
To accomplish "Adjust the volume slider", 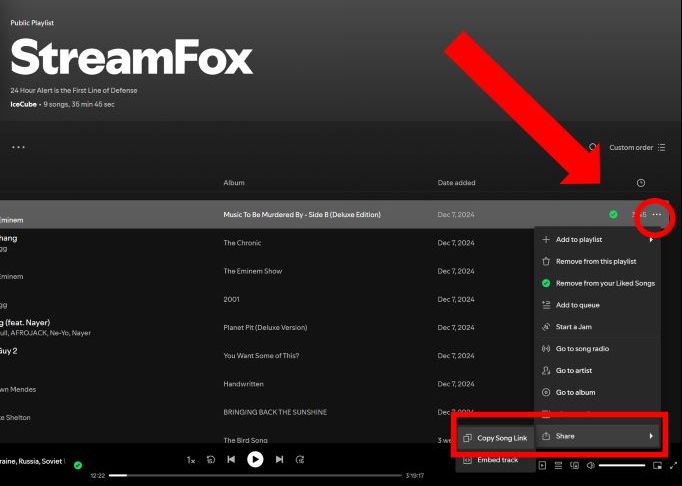I will (622, 466).
